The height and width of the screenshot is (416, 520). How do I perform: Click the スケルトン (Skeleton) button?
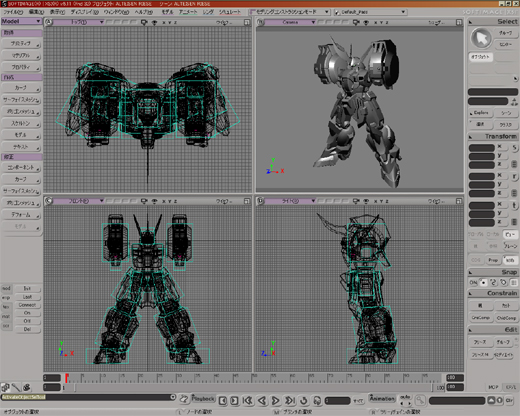21,124
